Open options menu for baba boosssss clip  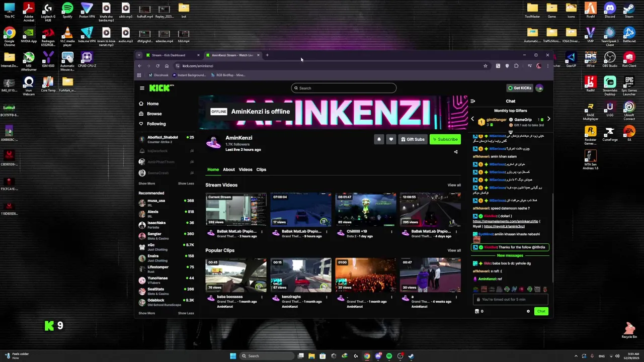[x=262, y=297]
